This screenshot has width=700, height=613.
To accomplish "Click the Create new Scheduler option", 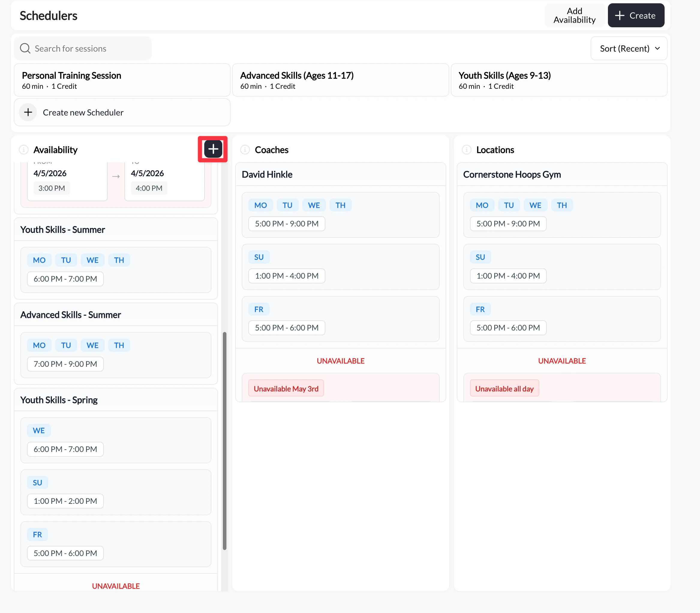I will (x=83, y=112).
